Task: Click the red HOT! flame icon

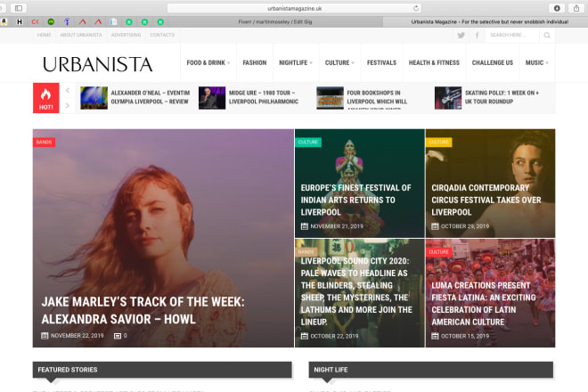Action: pyautogui.click(x=45, y=98)
